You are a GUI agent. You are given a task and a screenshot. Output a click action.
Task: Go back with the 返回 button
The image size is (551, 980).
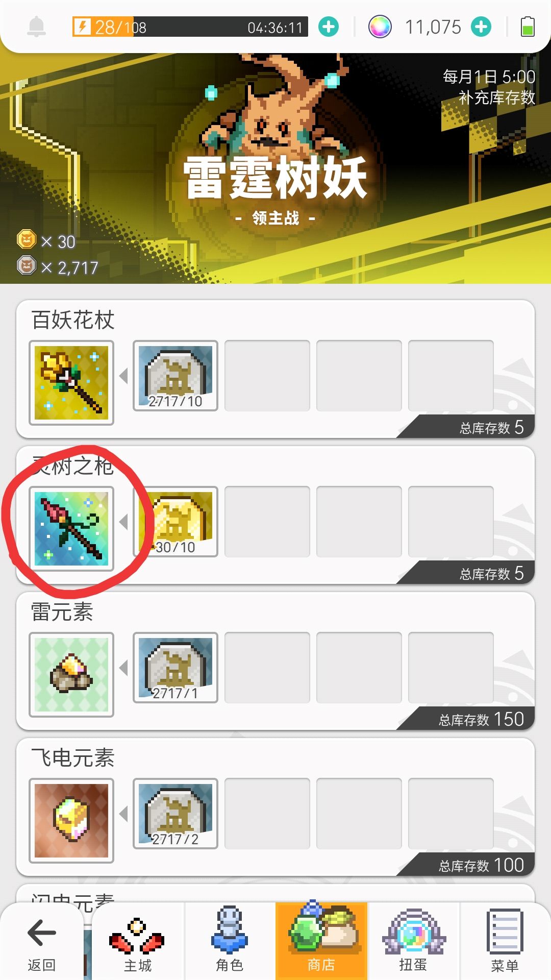point(42,943)
